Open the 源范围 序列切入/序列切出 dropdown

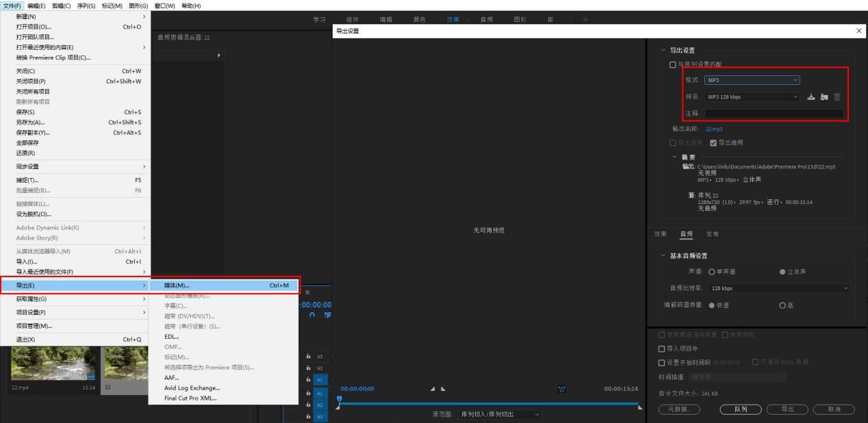(500, 414)
